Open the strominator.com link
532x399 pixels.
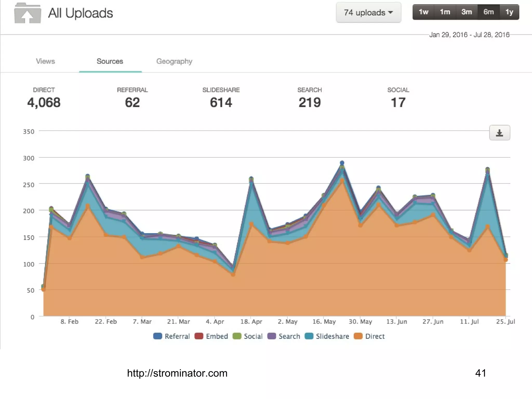[x=177, y=373]
